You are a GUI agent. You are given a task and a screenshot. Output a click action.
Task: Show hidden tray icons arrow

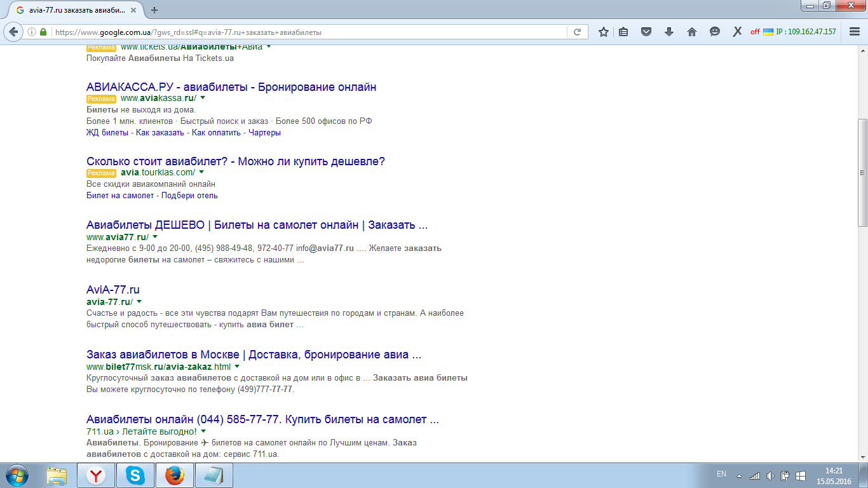click(x=739, y=475)
